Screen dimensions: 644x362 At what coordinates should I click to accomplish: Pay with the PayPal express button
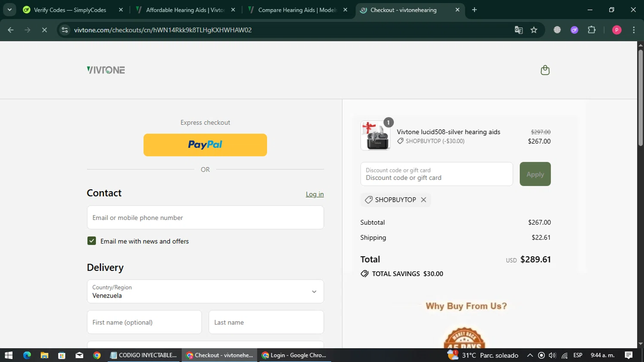(x=205, y=145)
